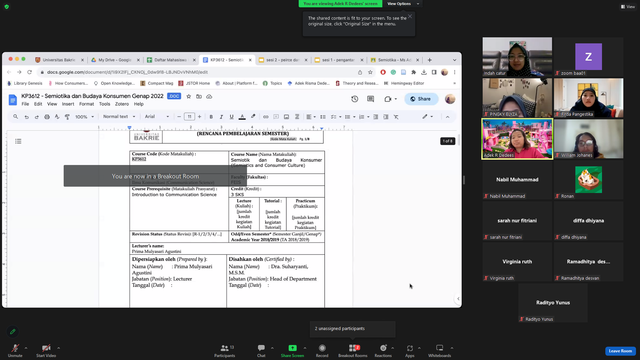The image size is (640, 360).
Task: Activate the paint format tool
Action: (x=67, y=117)
